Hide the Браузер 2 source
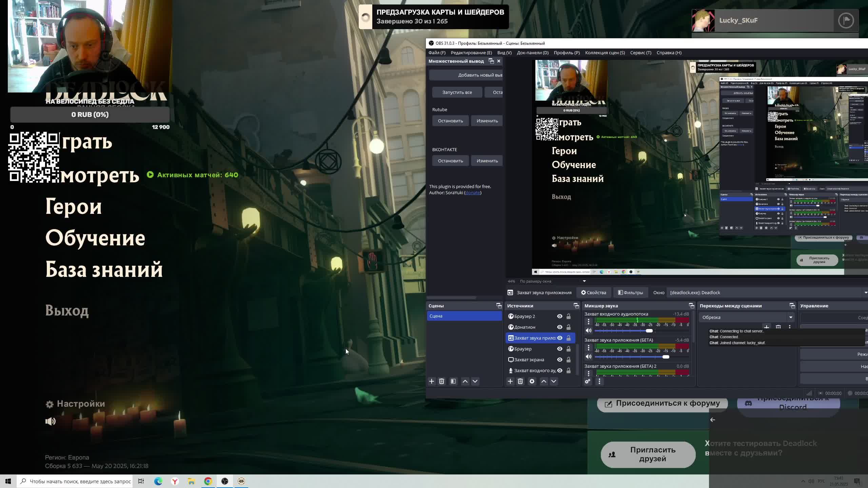This screenshot has width=868, height=488. coord(560,316)
